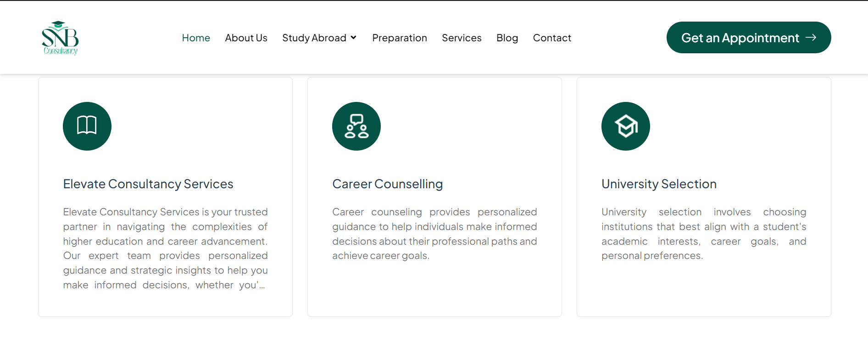Visit the Blog page
This screenshot has height=343, width=868.
507,38
